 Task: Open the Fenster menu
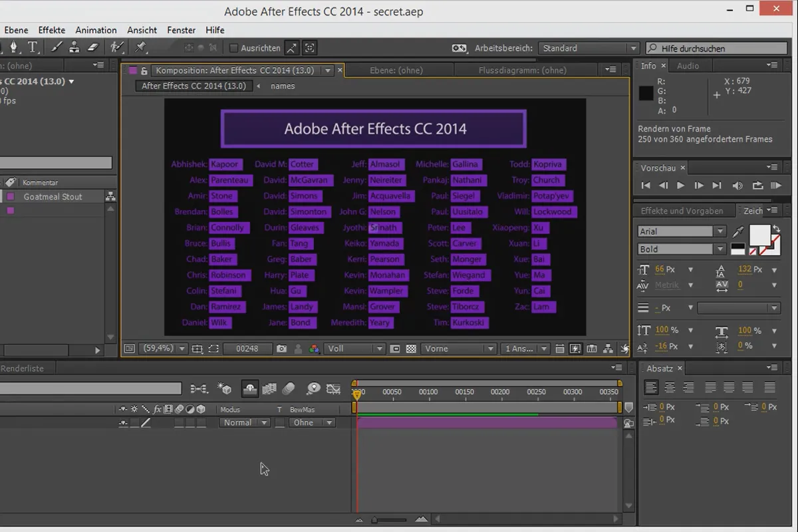point(182,30)
